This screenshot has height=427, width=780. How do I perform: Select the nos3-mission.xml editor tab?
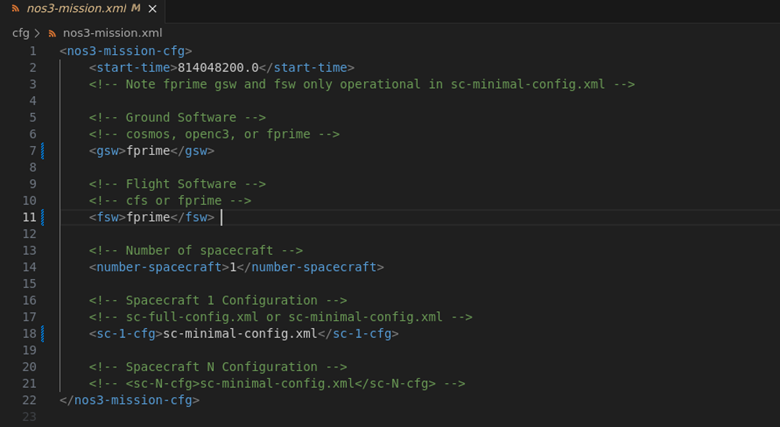pyautogui.click(x=83, y=9)
